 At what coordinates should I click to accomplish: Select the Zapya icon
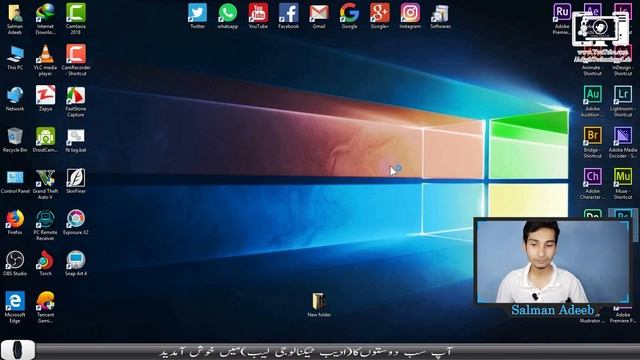(x=45, y=96)
